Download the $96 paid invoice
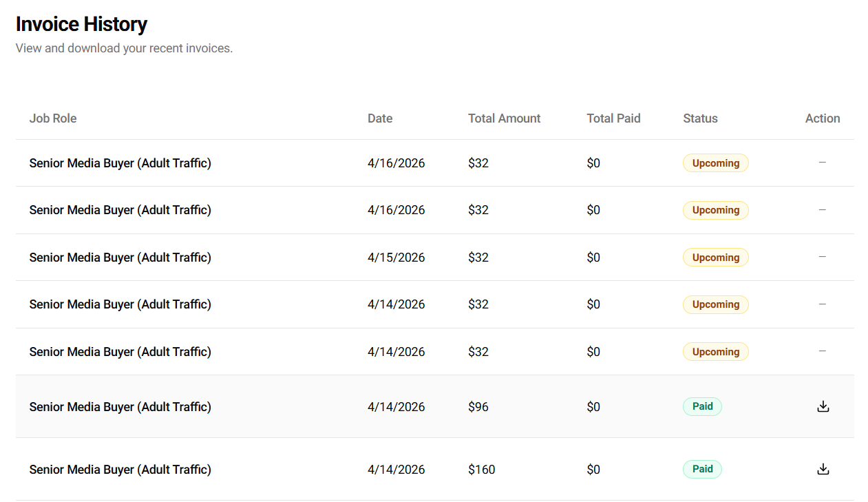The image size is (868, 502). (x=823, y=406)
